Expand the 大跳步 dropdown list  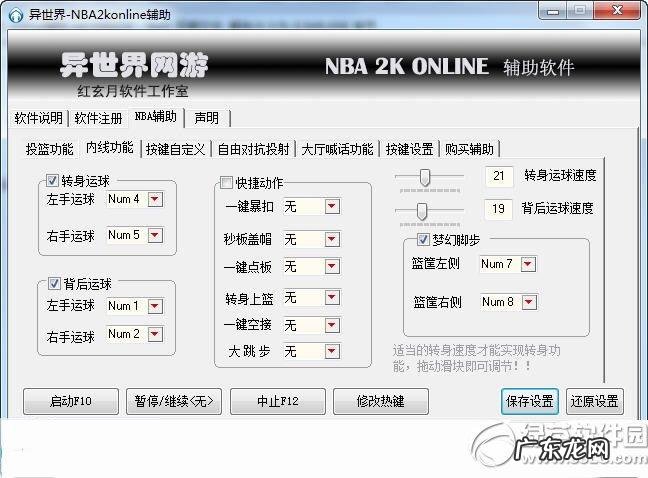click(x=331, y=351)
